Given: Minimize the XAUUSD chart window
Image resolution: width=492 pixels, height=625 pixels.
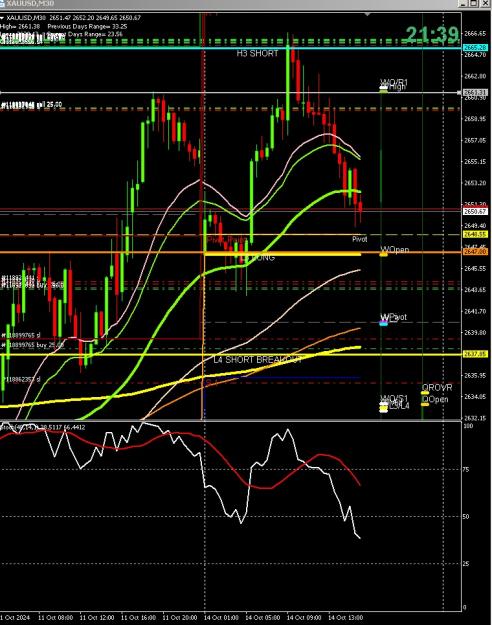Looking at the screenshot, I should click(463, 3).
